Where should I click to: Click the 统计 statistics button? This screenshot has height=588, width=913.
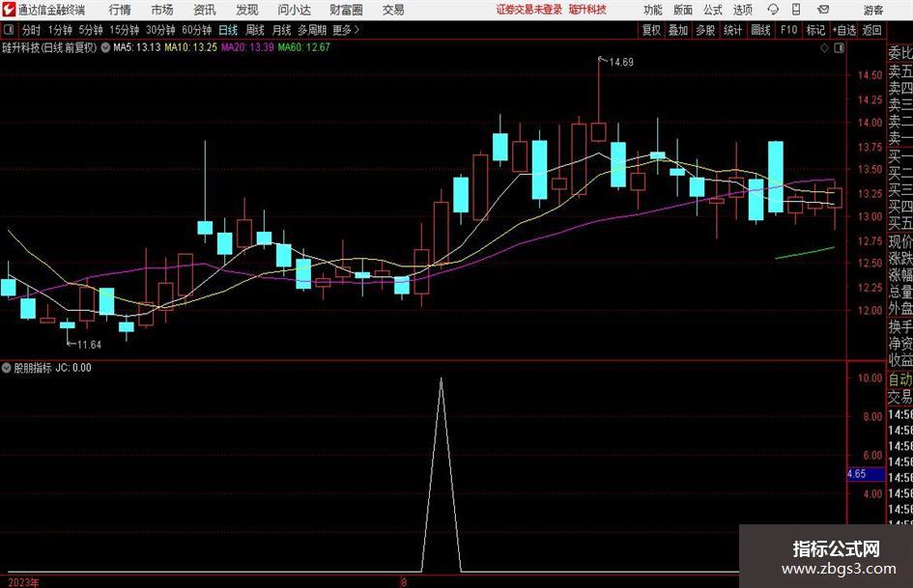[x=732, y=30]
